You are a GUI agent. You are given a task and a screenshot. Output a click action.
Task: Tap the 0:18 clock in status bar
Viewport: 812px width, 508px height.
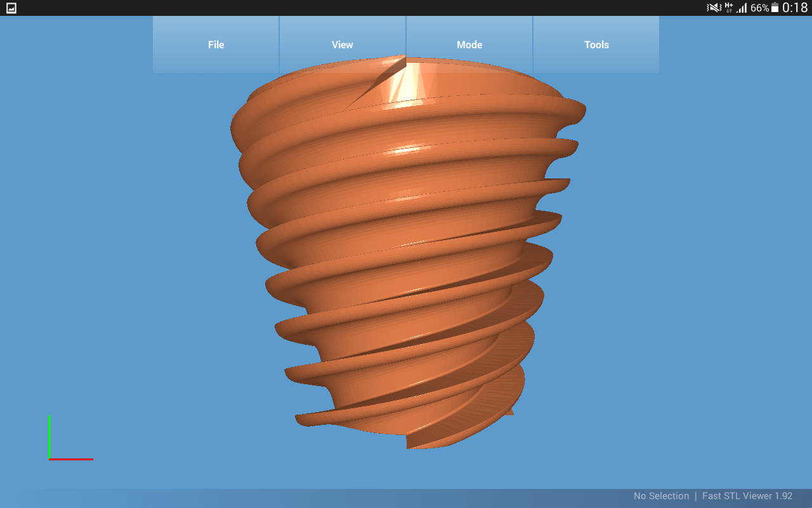[795, 8]
